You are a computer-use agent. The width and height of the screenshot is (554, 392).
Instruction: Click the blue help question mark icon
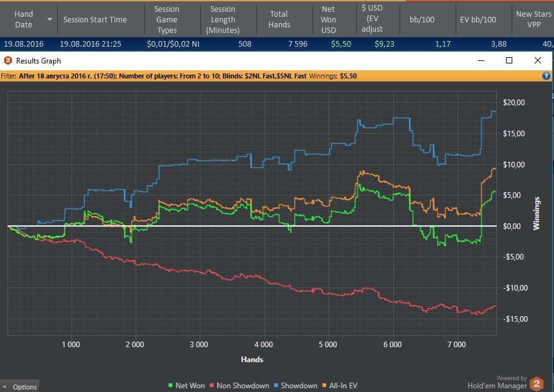[547, 76]
